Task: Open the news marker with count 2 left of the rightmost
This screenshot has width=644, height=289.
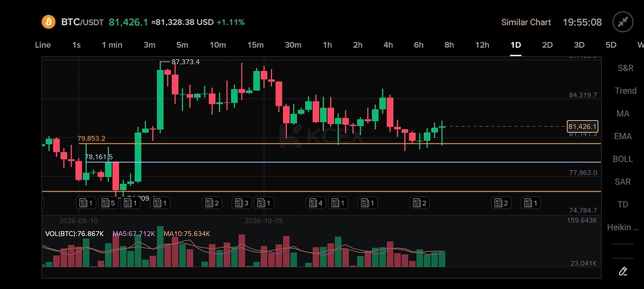Action: coord(501,203)
